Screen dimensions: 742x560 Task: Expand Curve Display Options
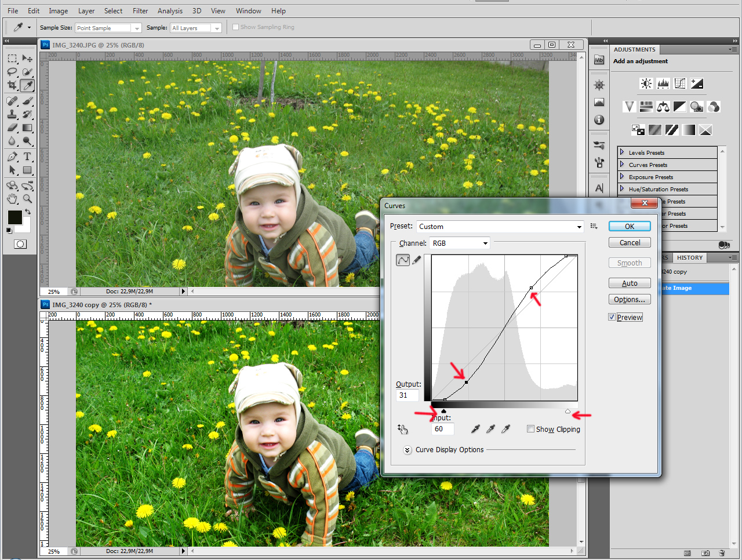(408, 450)
